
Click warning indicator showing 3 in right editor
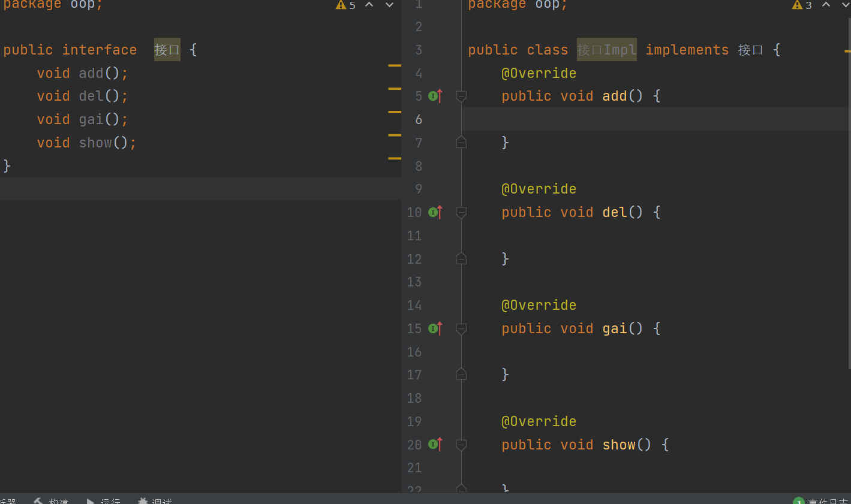coord(802,5)
